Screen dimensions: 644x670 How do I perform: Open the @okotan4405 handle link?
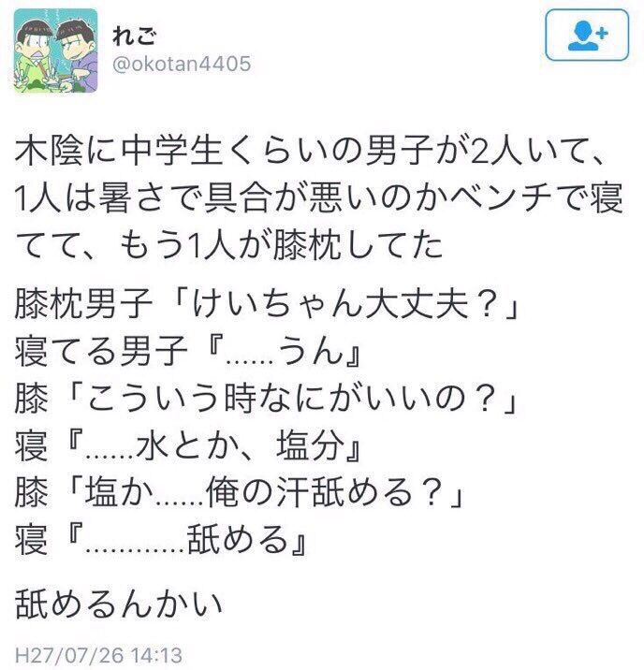182,64
